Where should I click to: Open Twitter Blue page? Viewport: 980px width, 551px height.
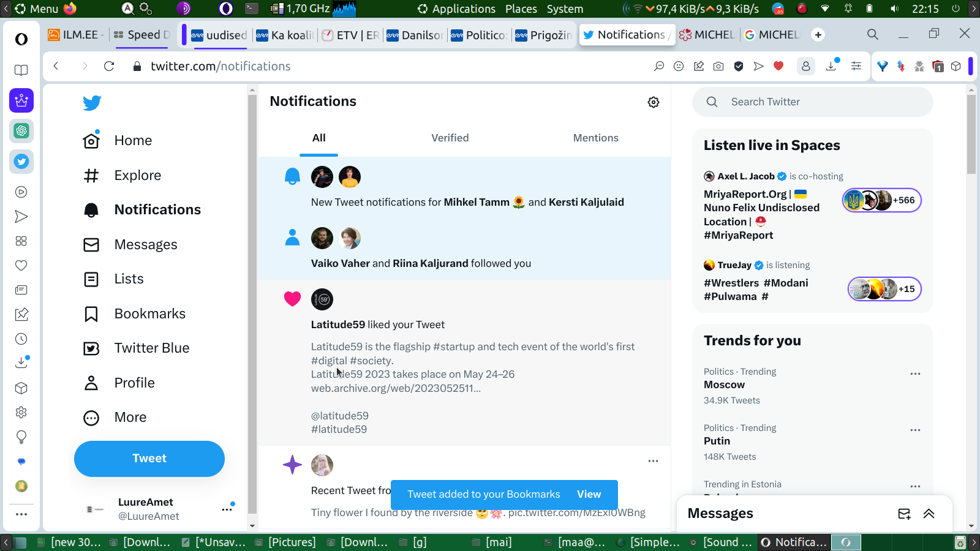137,348
